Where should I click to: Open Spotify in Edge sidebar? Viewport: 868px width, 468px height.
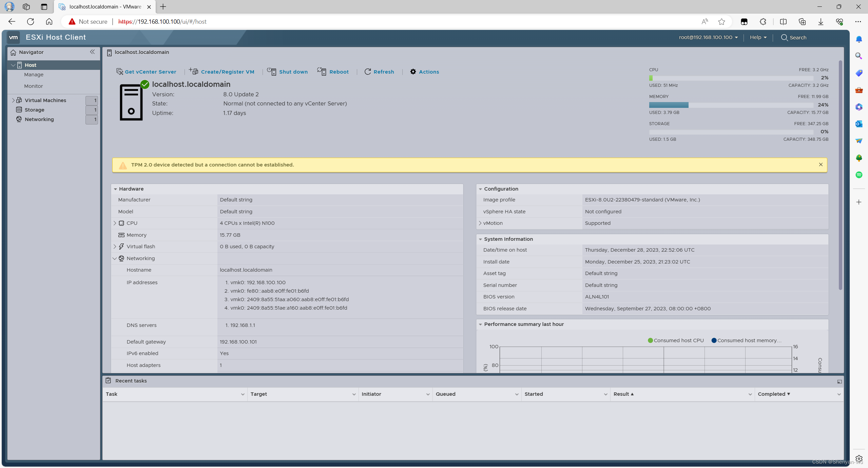pos(859,175)
